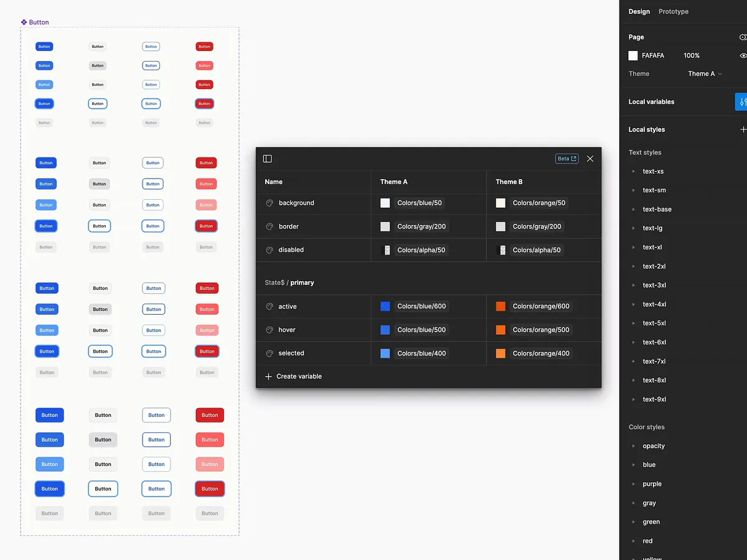This screenshot has width=747, height=560.
Task: Click the eye icon next to Page heading
Action: 743,37
